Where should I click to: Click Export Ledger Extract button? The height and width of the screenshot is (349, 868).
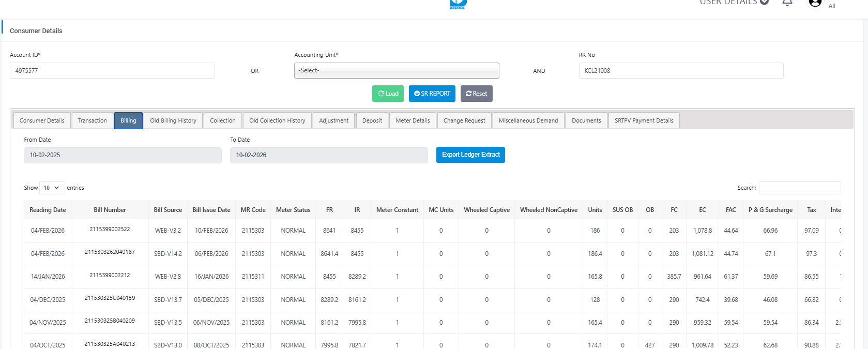(x=470, y=155)
